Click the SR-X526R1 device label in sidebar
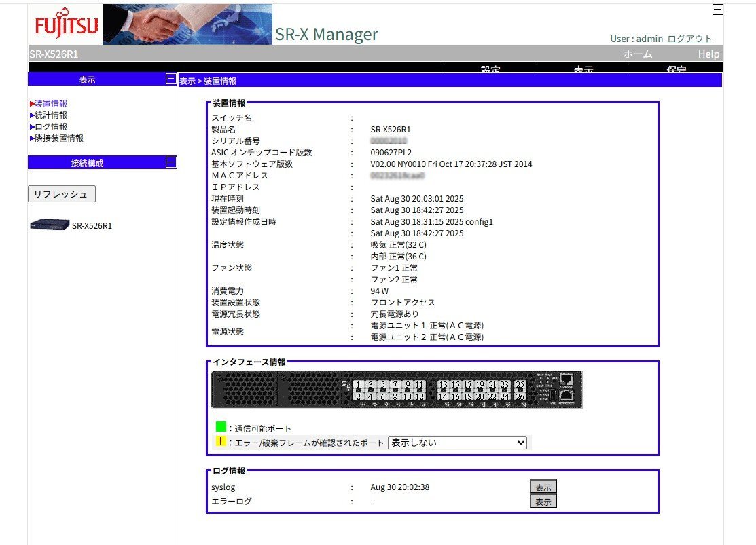The image size is (756, 545). pyautogui.click(x=92, y=225)
